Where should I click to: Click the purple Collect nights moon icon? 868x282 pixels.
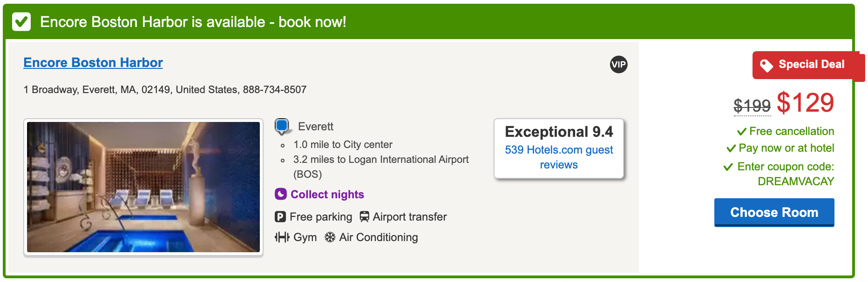coord(281,194)
